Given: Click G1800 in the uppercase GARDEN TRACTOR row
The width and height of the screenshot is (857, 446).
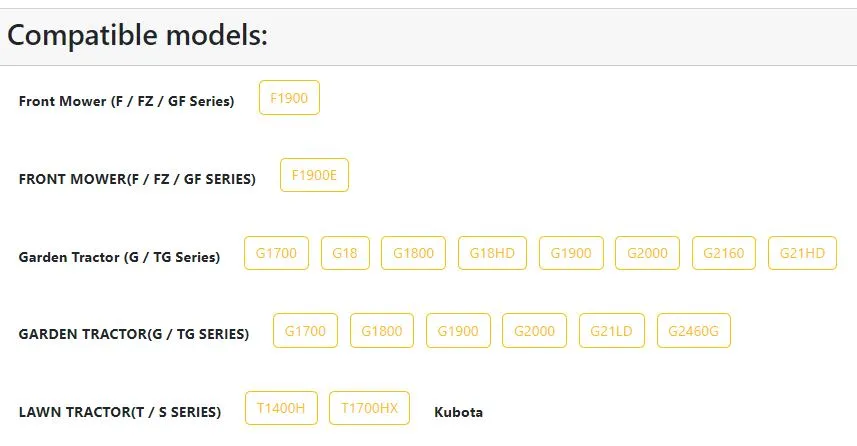Looking at the screenshot, I should tap(382, 331).
